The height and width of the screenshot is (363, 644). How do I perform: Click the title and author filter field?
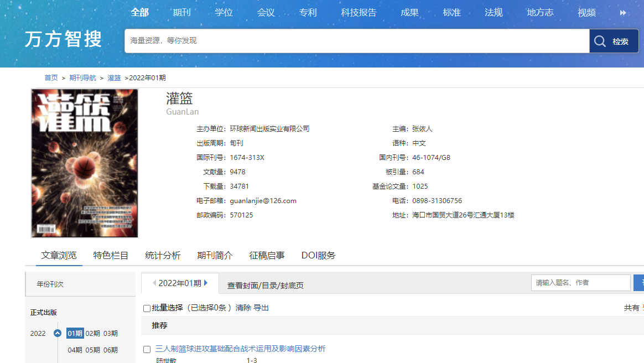tap(580, 283)
